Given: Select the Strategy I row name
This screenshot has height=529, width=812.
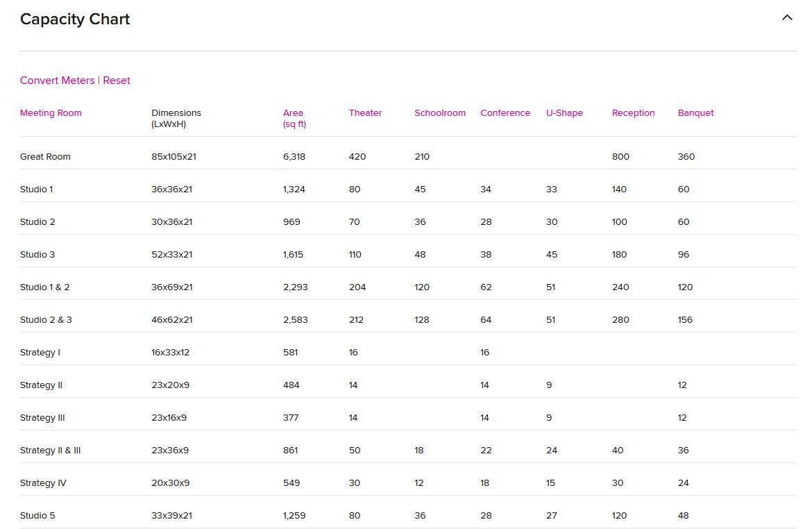Looking at the screenshot, I should [40, 353].
